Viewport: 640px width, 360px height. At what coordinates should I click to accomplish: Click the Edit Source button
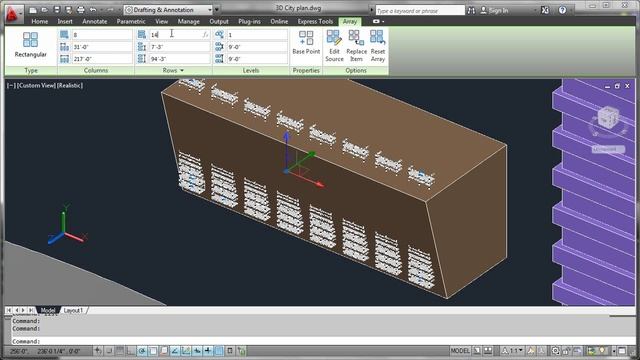pyautogui.click(x=334, y=46)
